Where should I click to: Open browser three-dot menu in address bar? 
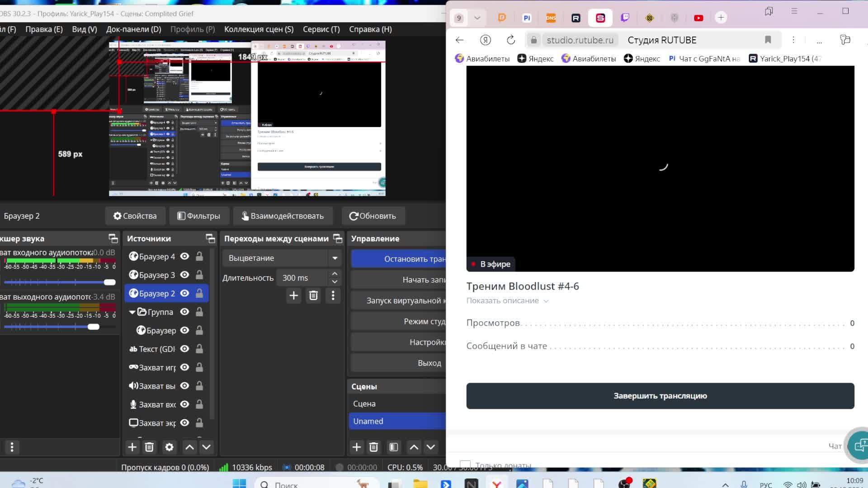pyautogui.click(x=793, y=40)
